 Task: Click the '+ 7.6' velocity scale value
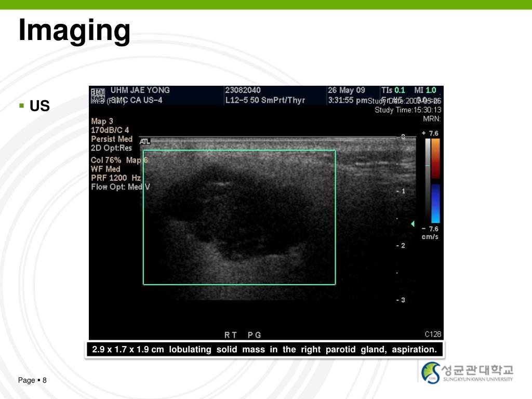430,134
